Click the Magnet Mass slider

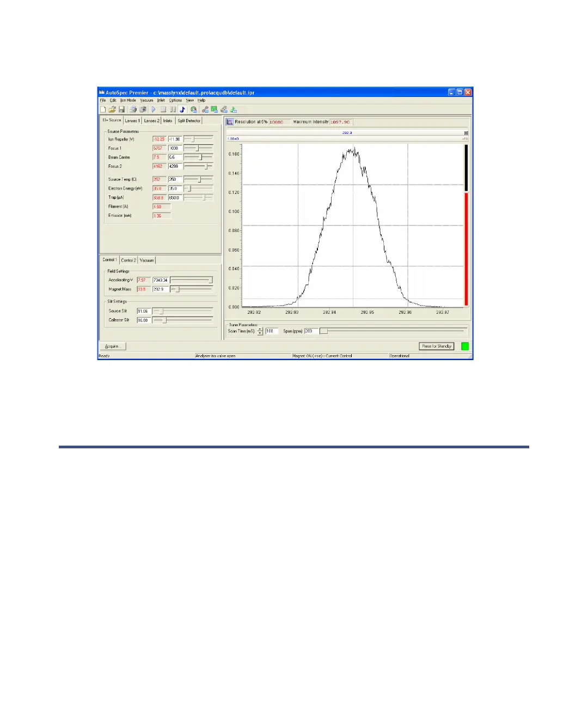coord(192,289)
